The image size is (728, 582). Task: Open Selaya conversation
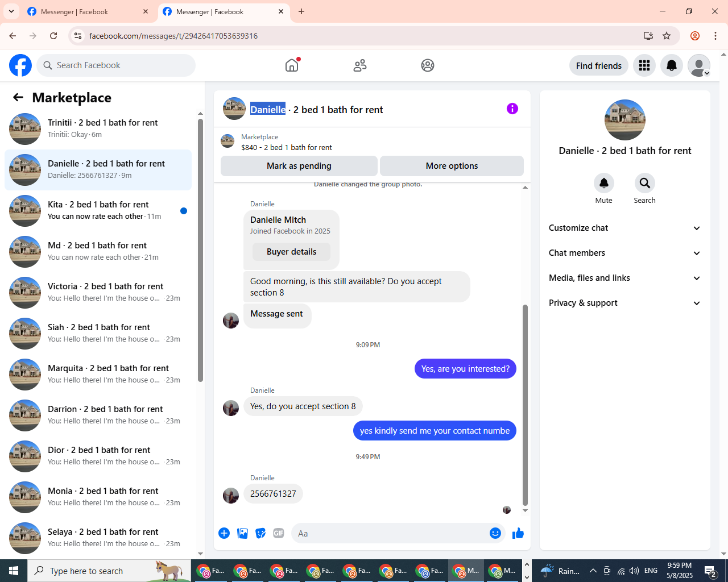(x=98, y=538)
